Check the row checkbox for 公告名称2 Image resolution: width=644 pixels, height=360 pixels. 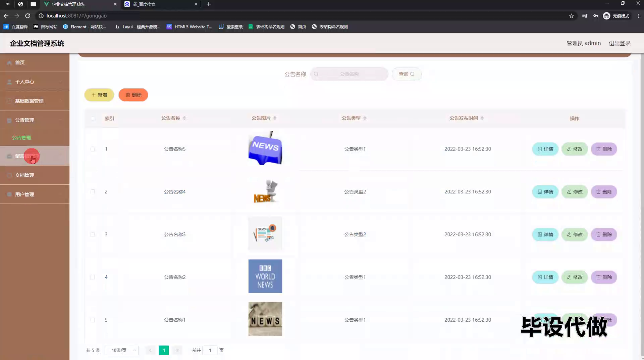(92, 277)
